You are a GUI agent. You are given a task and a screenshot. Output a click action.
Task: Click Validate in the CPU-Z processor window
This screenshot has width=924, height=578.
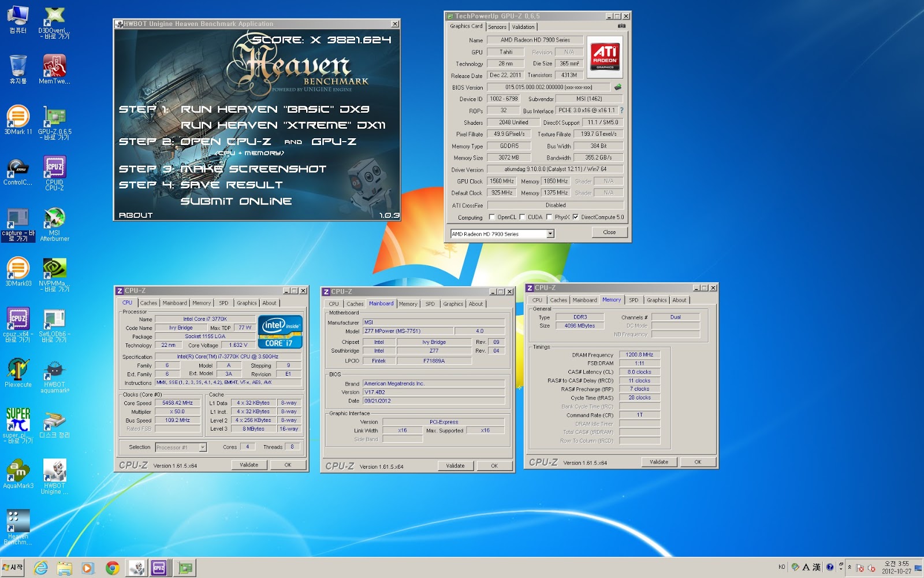(x=249, y=465)
